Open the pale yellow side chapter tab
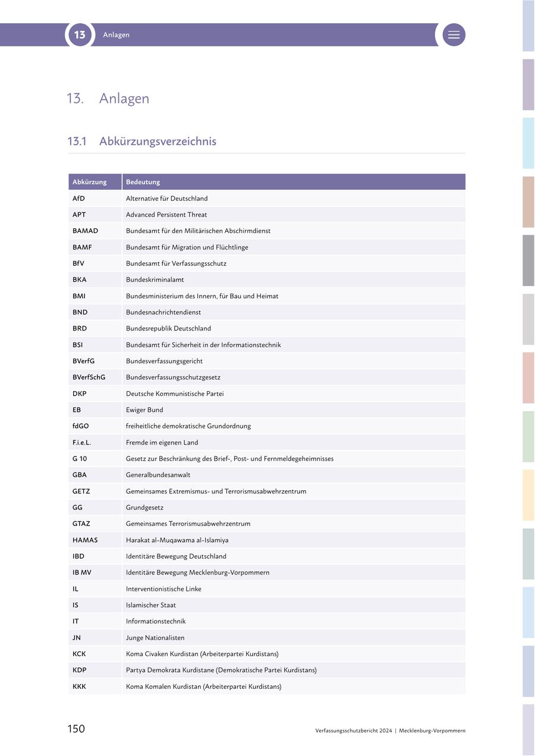Screen dimensions: 535x756 click(528, 495)
